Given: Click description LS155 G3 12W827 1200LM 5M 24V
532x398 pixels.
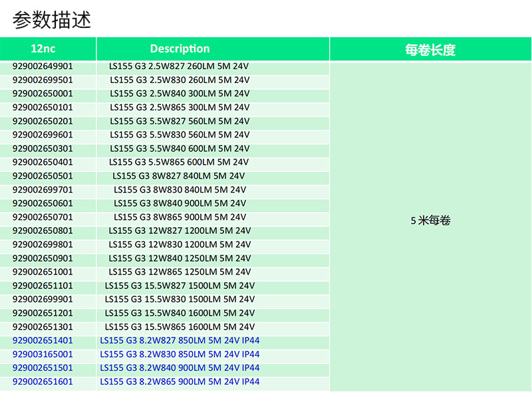Looking at the screenshot, I should (x=180, y=231).
